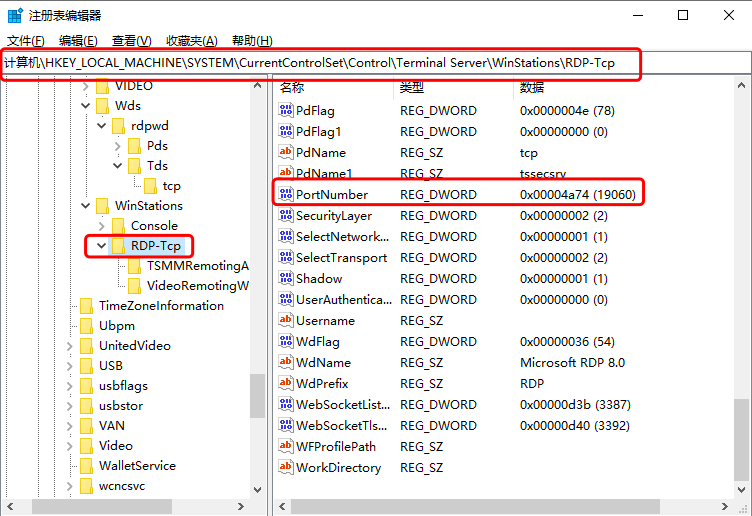
Task: Click the SecurityLayer DWORD icon
Action: coord(286,215)
